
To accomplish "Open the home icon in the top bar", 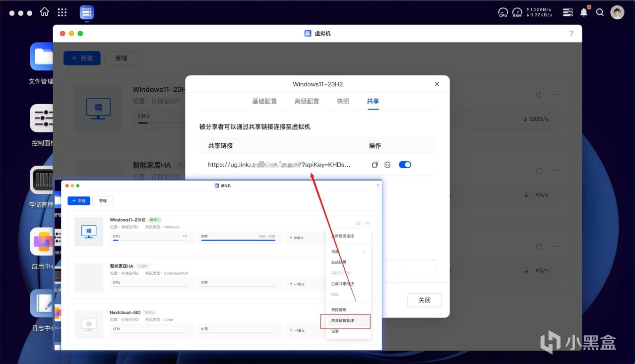I will point(45,12).
